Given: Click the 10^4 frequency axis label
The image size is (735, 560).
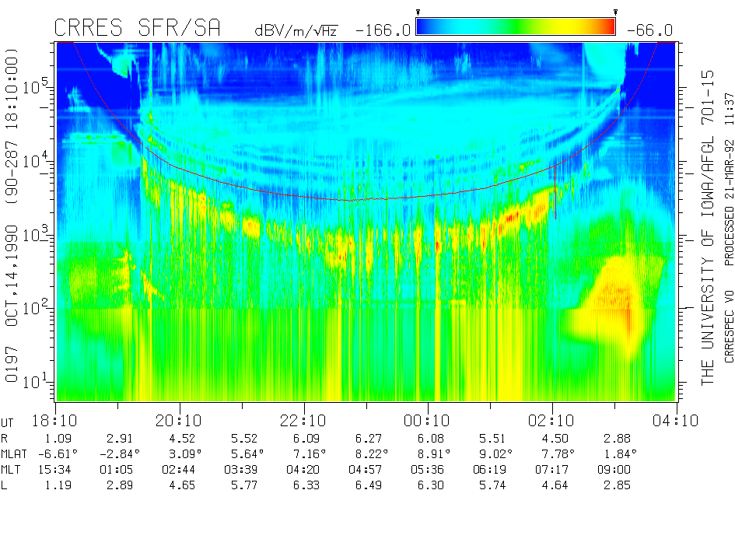Looking at the screenshot, I should [x=36, y=161].
